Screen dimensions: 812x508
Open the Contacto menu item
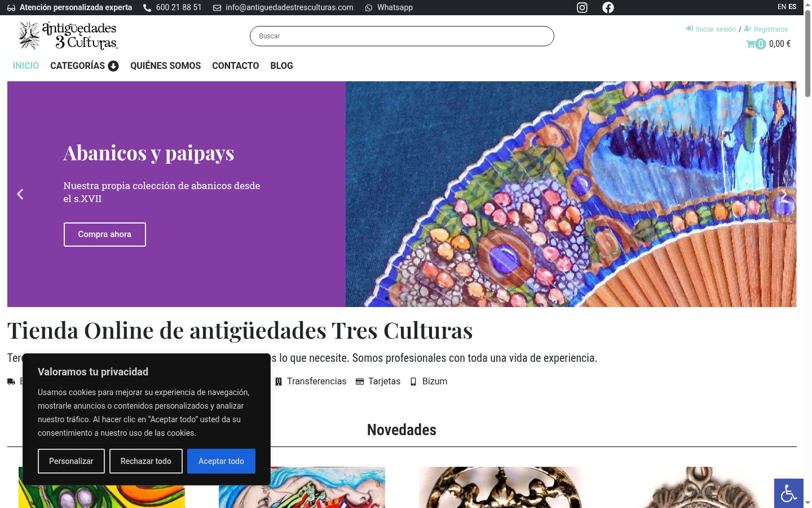tap(235, 66)
